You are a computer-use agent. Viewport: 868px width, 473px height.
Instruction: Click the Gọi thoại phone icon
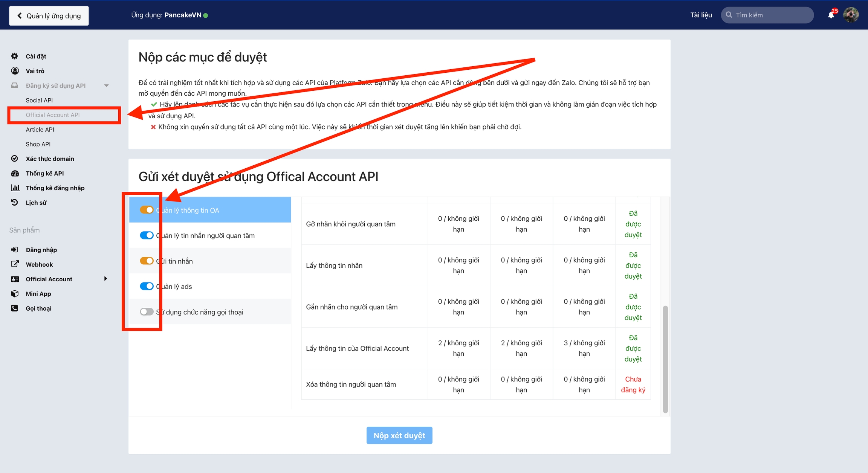click(15, 308)
